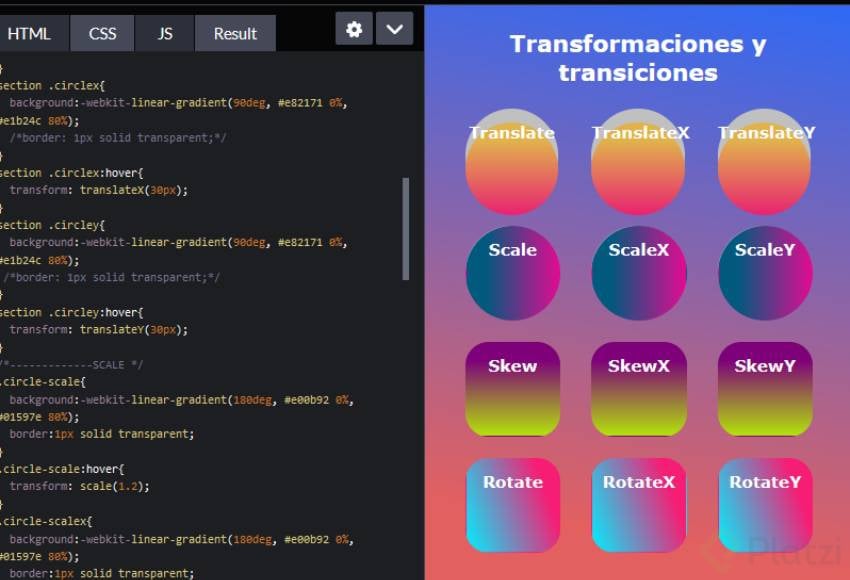
Task: Switch to the CSS tab
Action: click(x=102, y=34)
